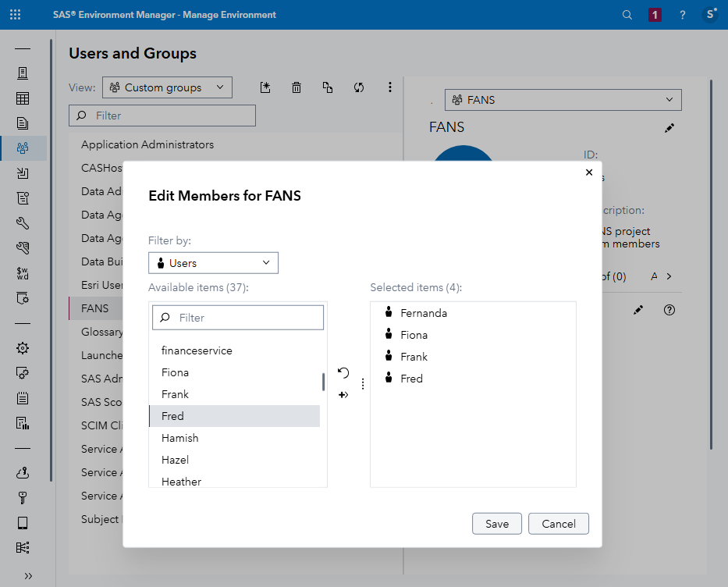Create a new custom group
728x587 pixels.
pyautogui.click(x=265, y=87)
